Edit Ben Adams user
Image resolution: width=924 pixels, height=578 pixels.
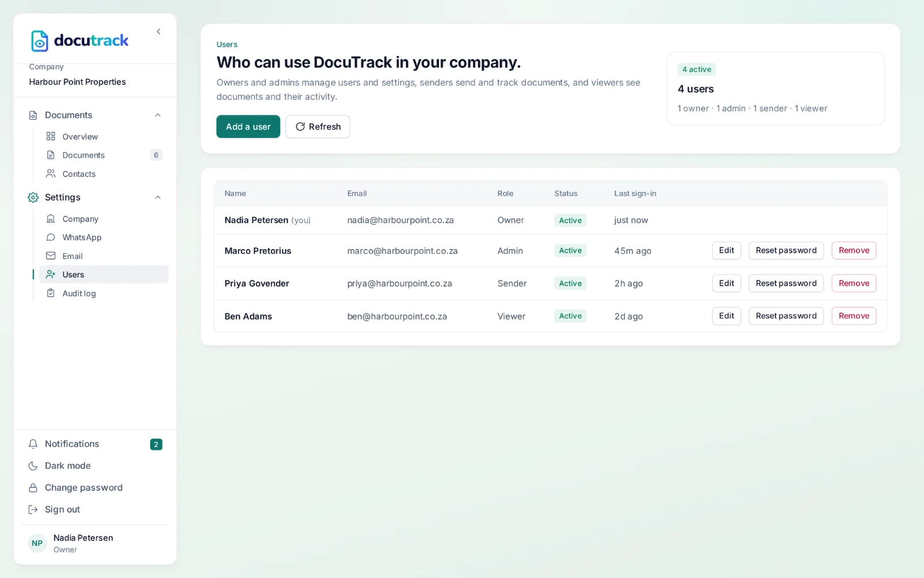pyautogui.click(x=726, y=316)
